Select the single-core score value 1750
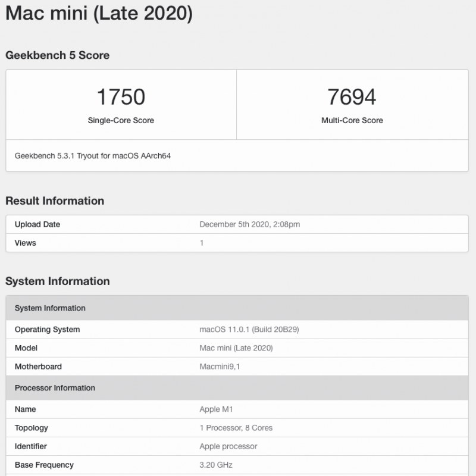This screenshot has height=476, width=476. point(121,97)
